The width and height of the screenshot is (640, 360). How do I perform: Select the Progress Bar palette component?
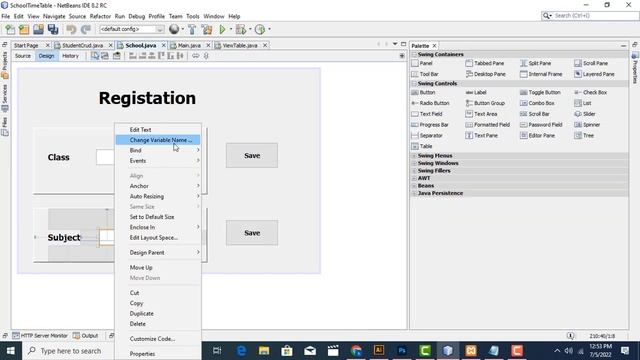click(430, 124)
